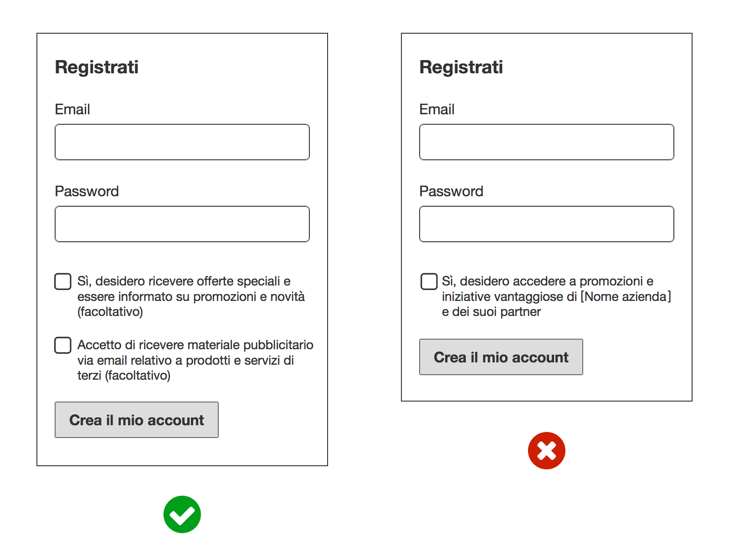Image resolution: width=729 pixels, height=560 pixels.
Task: Focus the Email field in the green-check form
Action: 182,142
